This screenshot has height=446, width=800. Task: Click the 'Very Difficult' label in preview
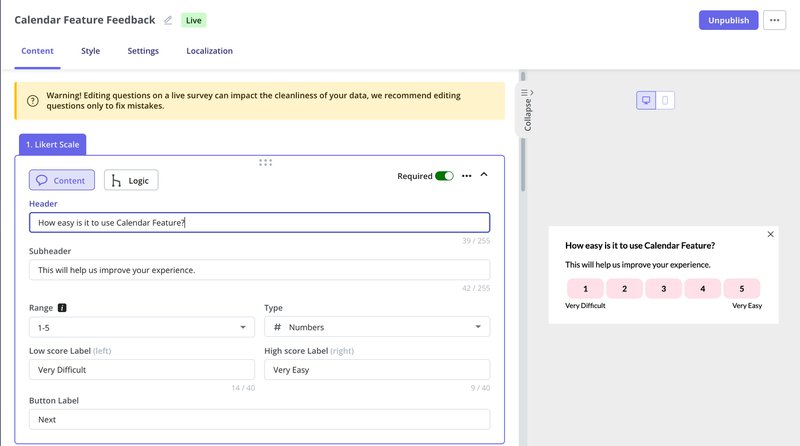[585, 306]
